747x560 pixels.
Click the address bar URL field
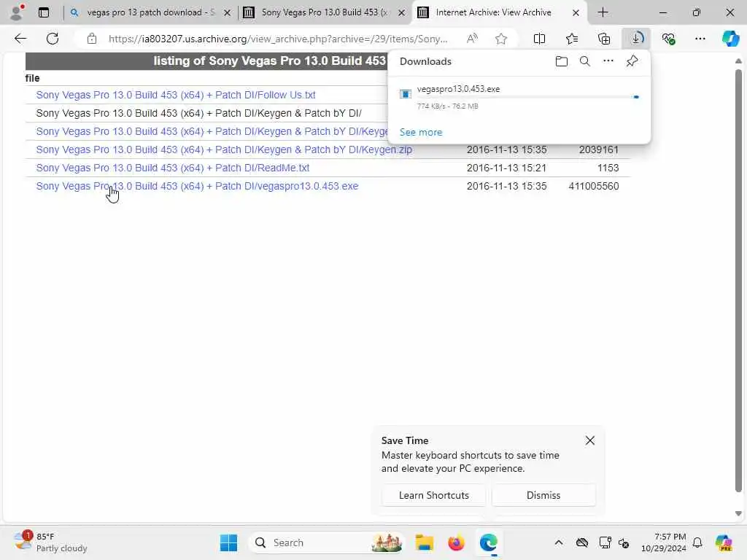[278, 39]
